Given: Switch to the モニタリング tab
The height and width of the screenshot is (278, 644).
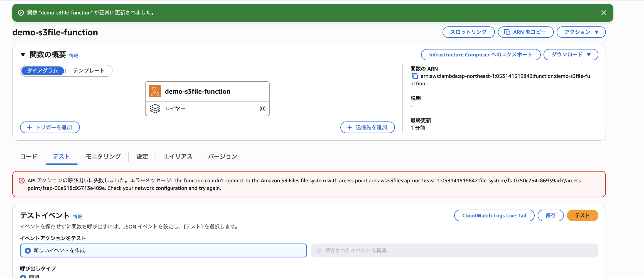Looking at the screenshot, I should click(103, 156).
